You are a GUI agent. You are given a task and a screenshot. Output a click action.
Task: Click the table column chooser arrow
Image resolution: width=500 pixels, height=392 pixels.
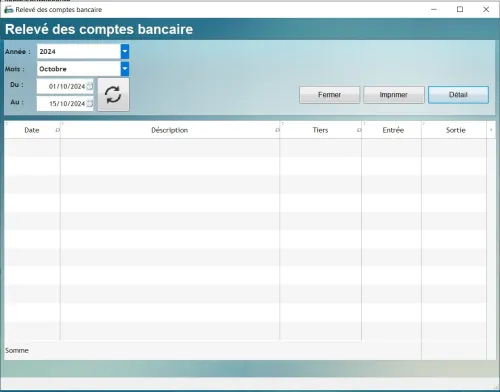pyautogui.click(x=491, y=130)
